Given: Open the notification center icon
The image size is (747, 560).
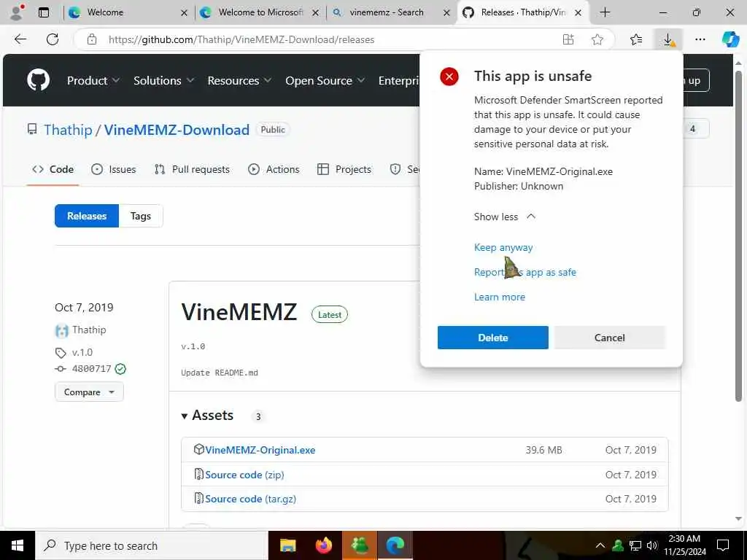Looking at the screenshot, I should (x=723, y=545).
